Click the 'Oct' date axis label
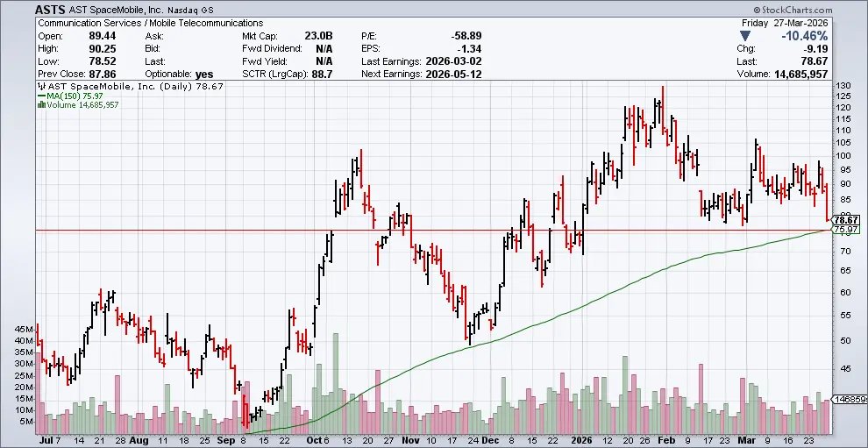 pos(315,441)
